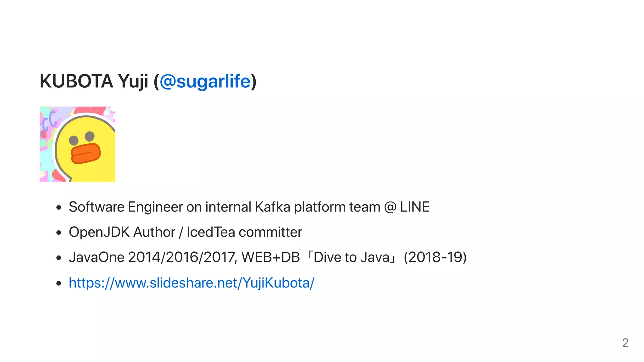This screenshot has height=362, width=644.
Task: Click the word LINE in the first bullet
Action: coord(414,207)
